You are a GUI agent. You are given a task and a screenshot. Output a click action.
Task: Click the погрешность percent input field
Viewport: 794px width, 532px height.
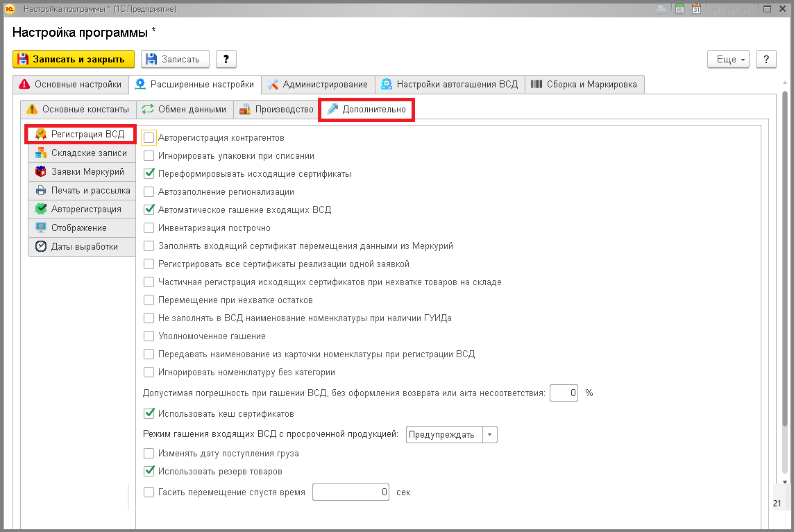coord(564,393)
